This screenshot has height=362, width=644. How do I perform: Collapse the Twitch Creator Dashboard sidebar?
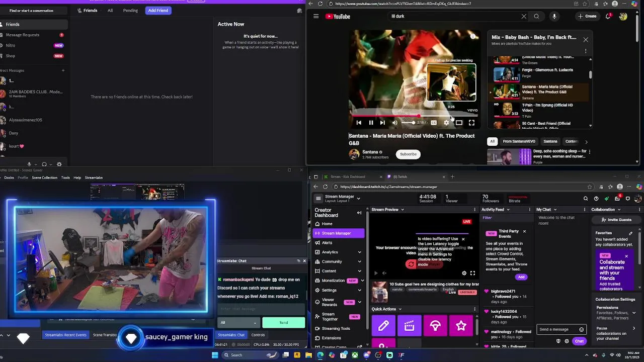pos(359,213)
